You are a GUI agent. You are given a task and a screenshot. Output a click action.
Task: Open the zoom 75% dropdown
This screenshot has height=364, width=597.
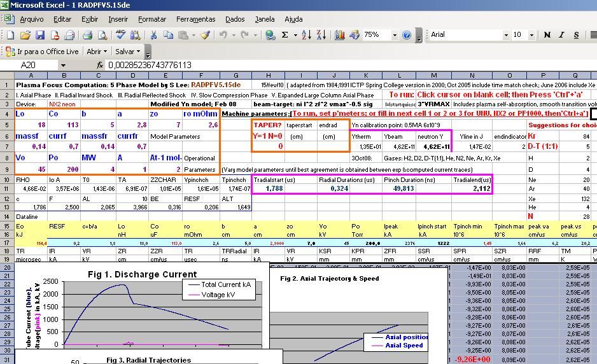395,35
